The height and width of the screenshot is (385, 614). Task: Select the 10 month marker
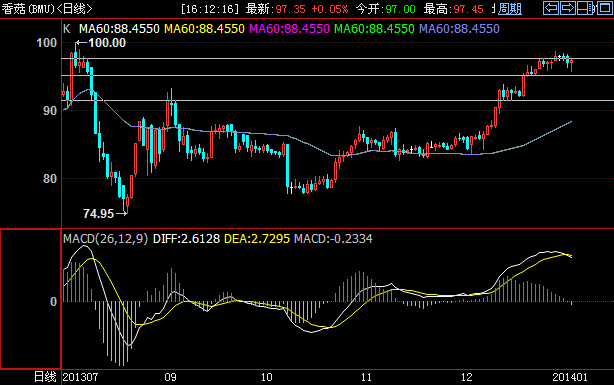coord(266,377)
